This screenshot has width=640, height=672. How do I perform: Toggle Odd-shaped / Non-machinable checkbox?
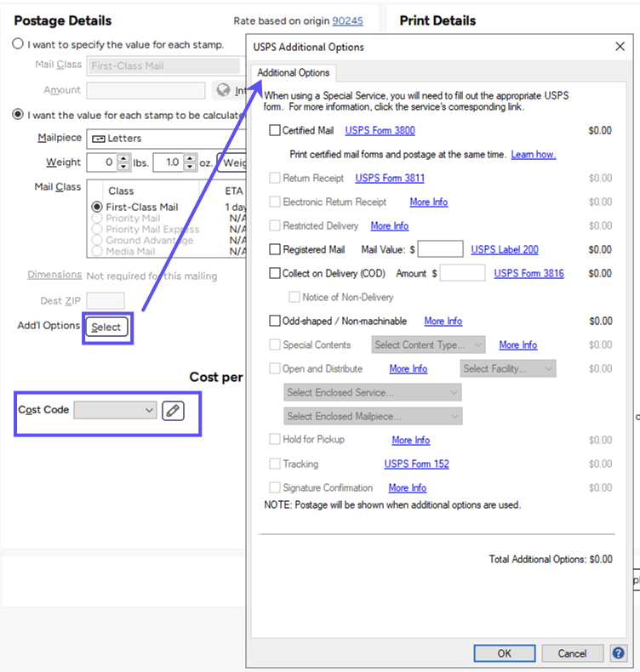tap(275, 321)
